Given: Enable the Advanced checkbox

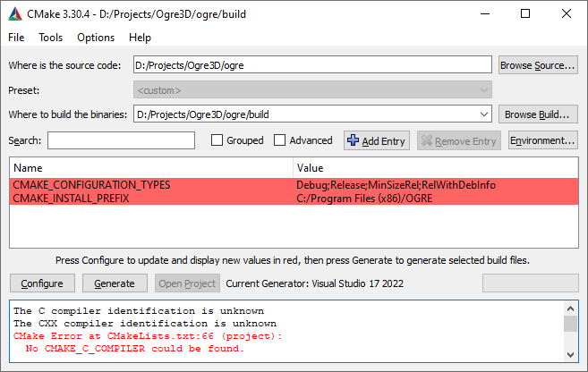Looking at the screenshot, I should [279, 140].
